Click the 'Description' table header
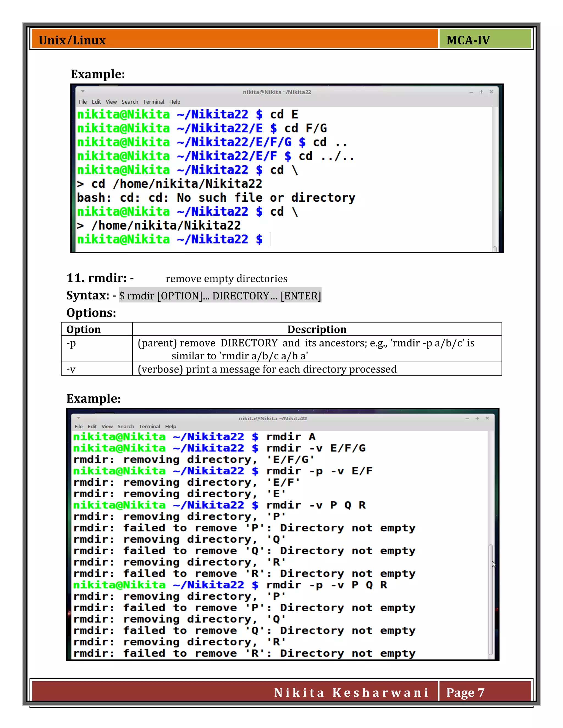Image resolution: width=563 pixels, height=728 pixels. click(x=317, y=329)
